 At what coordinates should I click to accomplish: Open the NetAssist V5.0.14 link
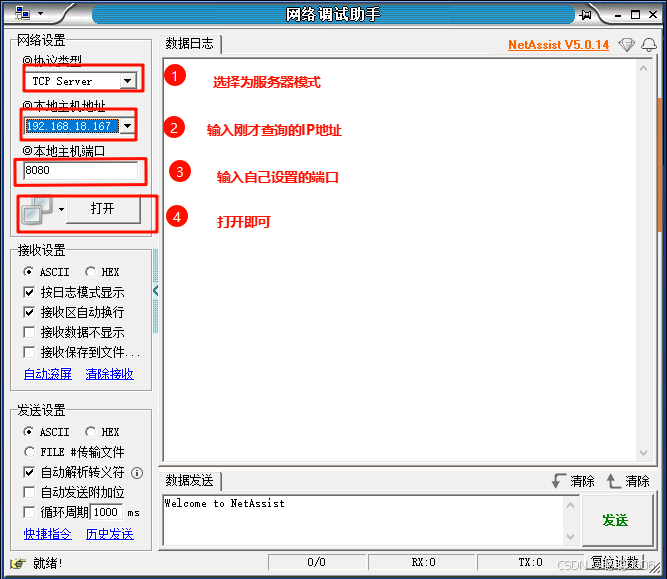pos(558,45)
